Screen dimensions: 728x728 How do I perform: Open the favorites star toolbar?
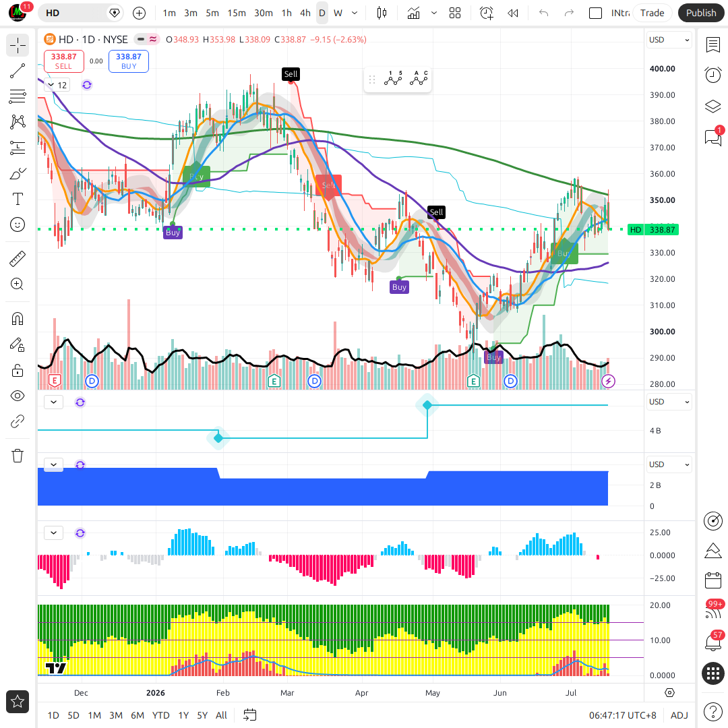(18, 702)
